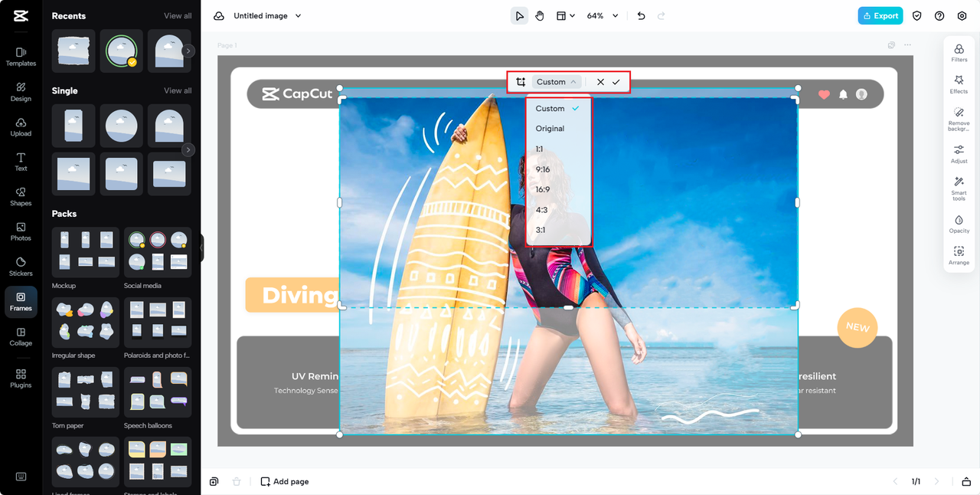The image size is (980, 495).
Task: Click the CapCut logo home icon
Action: [x=21, y=15]
